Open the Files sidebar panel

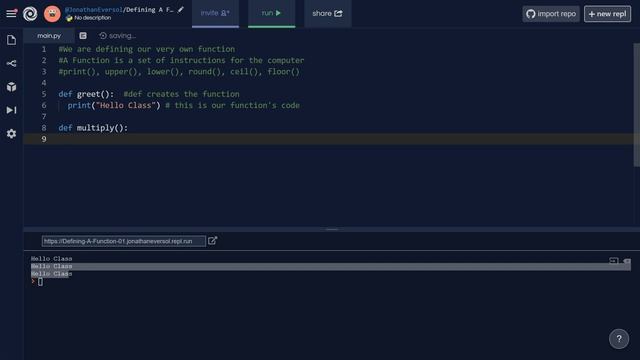(x=11, y=40)
